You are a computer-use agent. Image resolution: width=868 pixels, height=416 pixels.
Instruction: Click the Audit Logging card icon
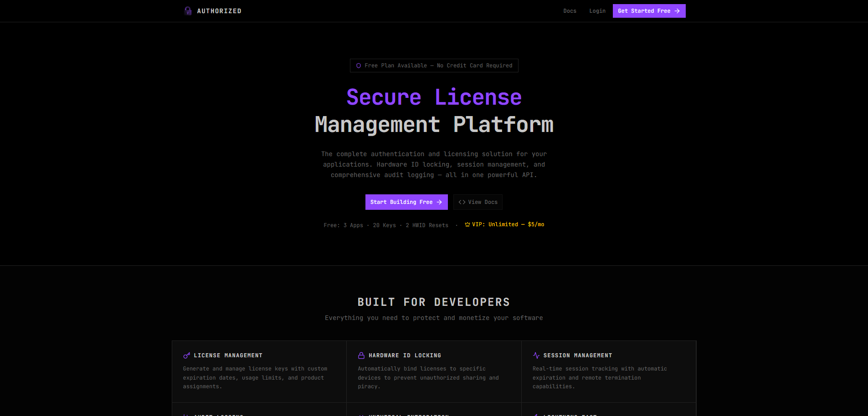[x=186, y=414]
